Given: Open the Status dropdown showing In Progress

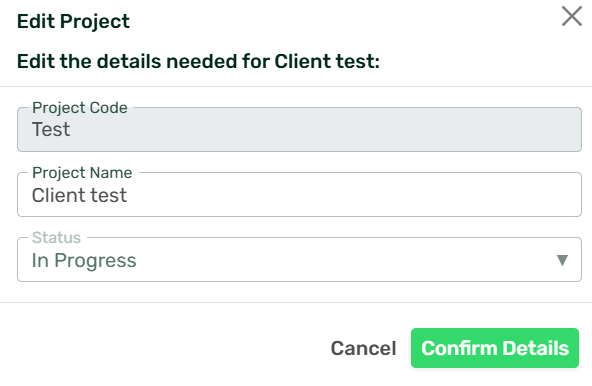Looking at the screenshot, I should (x=299, y=259).
